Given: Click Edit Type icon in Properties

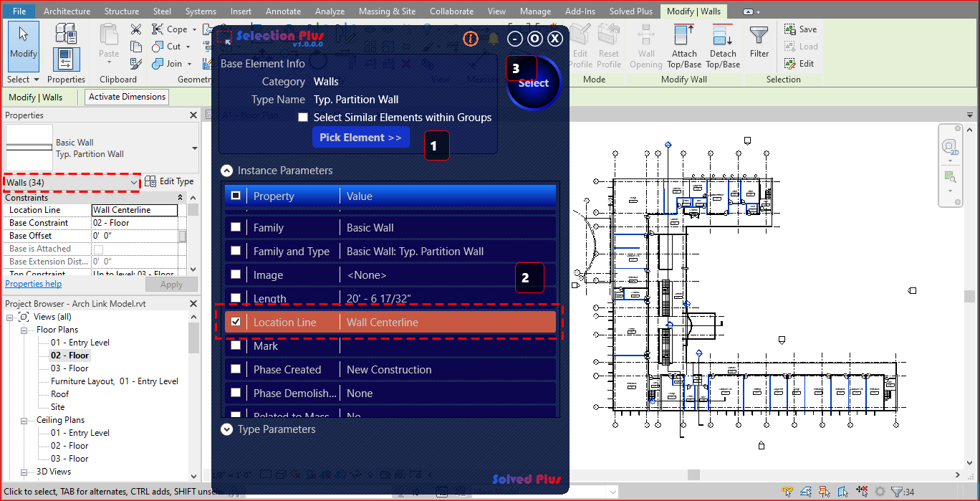Looking at the screenshot, I should 151,181.
